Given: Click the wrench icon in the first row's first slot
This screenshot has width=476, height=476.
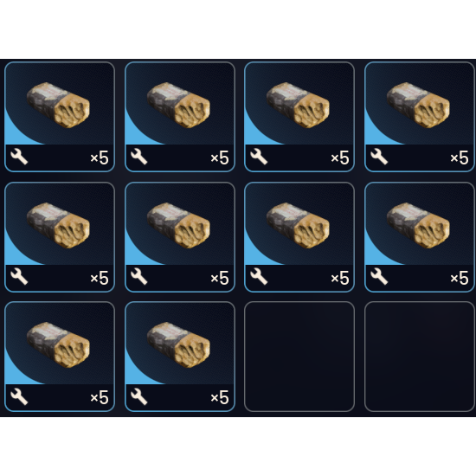Looking at the screenshot, I should pyautogui.click(x=19, y=157).
